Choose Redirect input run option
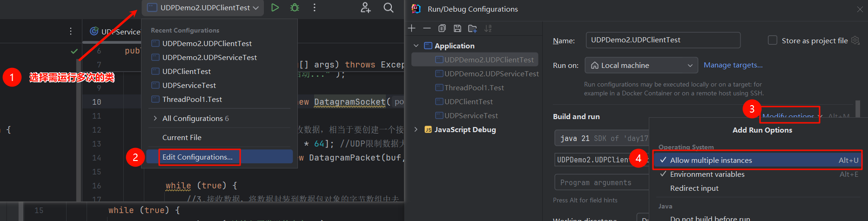868x221 pixels. click(757, 188)
